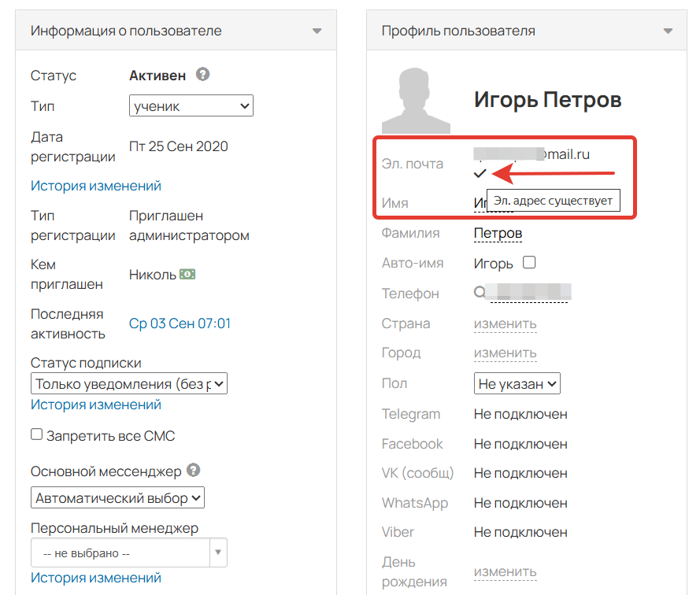Open the last activity link Ср 03 Сен 07:01
700x595 pixels.
180,323
